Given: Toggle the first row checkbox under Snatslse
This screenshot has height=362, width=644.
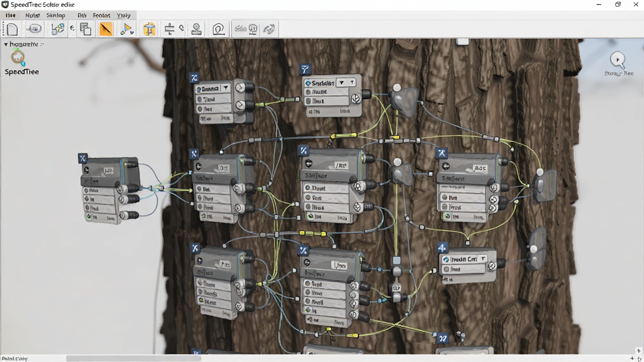Looking at the screenshot, I should coord(308,92).
